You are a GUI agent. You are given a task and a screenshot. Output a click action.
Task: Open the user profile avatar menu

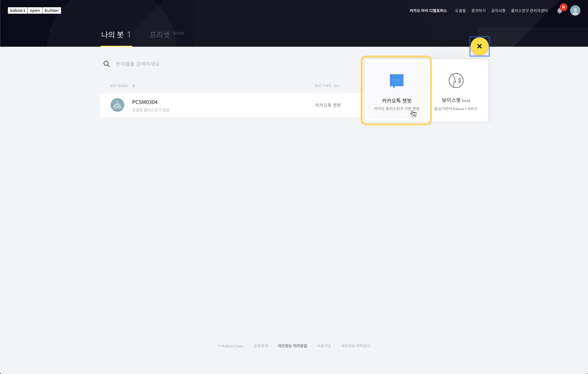pos(575,11)
